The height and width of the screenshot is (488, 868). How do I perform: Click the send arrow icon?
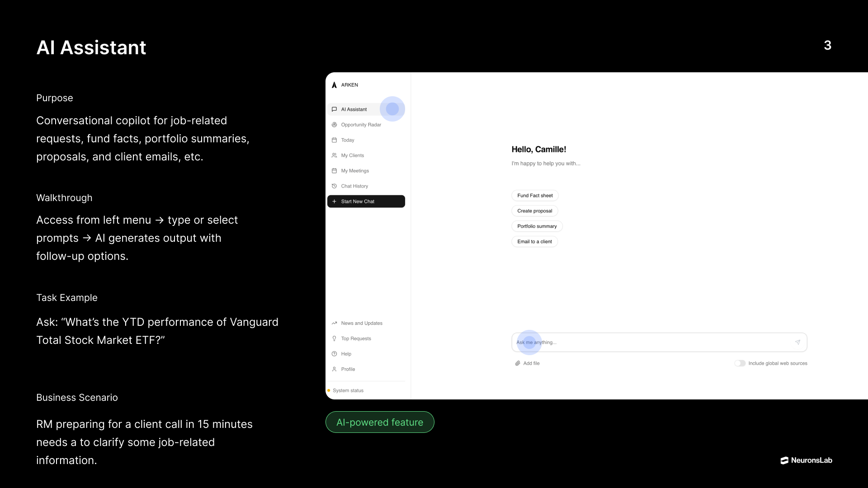(797, 343)
